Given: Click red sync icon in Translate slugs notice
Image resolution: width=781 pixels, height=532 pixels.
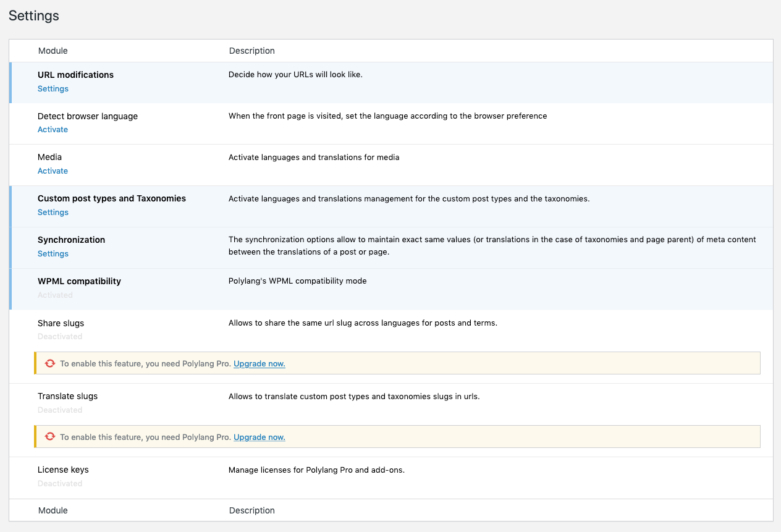Looking at the screenshot, I should coord(50,437).
